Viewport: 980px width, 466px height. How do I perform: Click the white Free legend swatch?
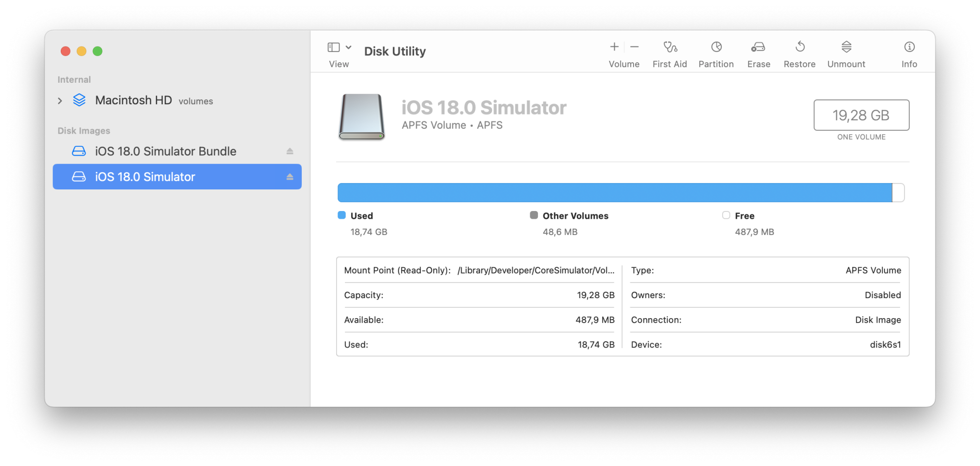click(x=726, y=215)
